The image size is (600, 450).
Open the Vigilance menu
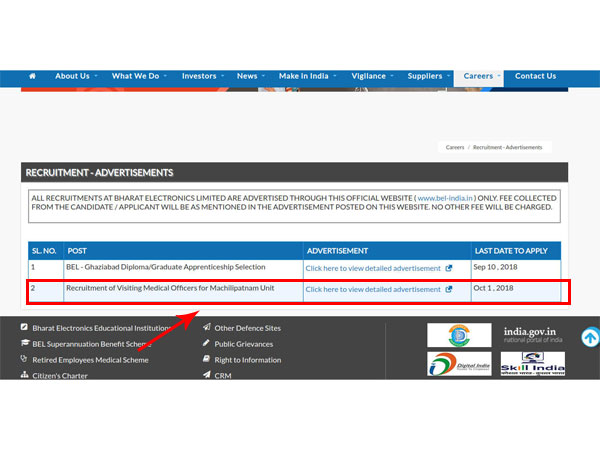(x=368, y=76)
